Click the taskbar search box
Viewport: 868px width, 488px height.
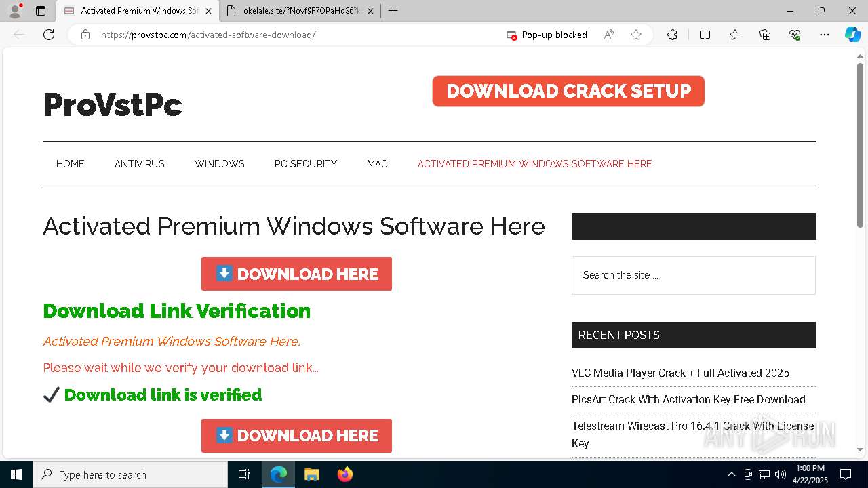coord(130,474)
